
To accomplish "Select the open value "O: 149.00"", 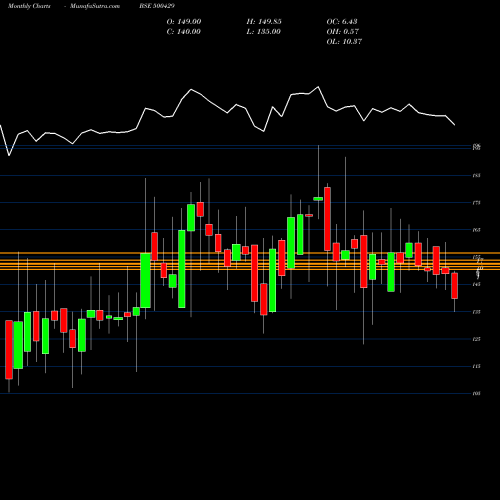I will click(184, 22).
